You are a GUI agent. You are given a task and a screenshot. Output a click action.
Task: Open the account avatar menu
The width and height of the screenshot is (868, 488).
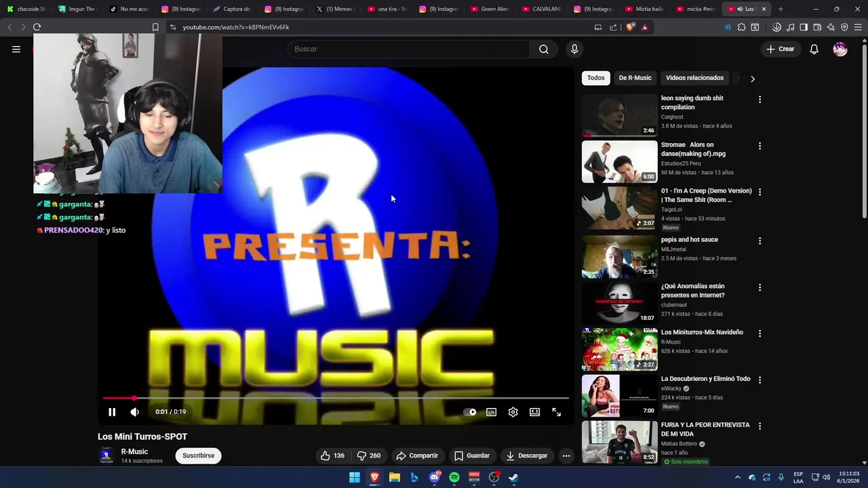[840, 49]
